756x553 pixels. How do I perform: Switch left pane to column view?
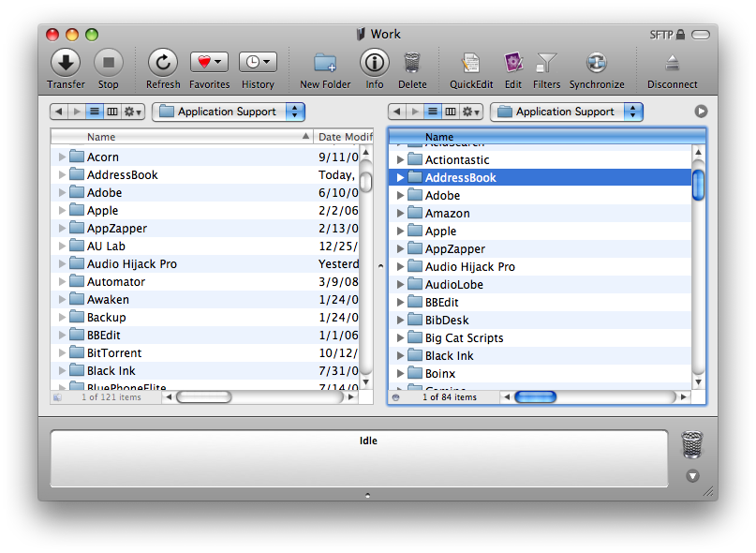pyautogui.click(x=112, y=112)
